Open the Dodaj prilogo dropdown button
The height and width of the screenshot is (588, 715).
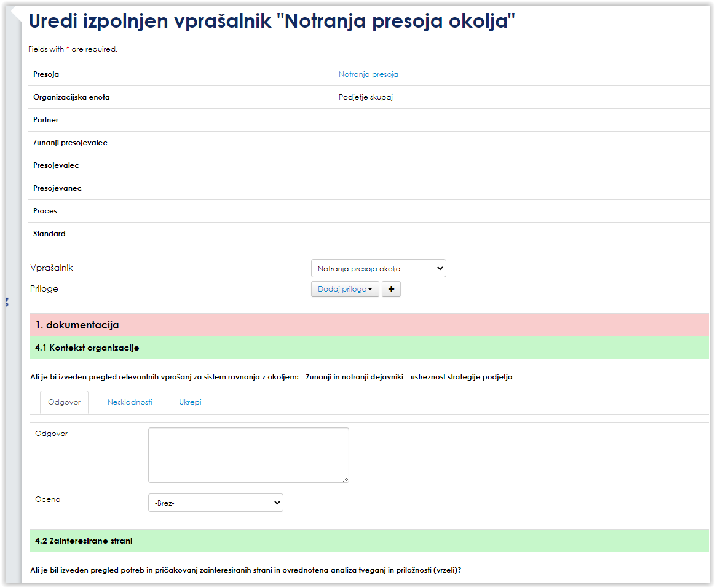coord(344,289)
